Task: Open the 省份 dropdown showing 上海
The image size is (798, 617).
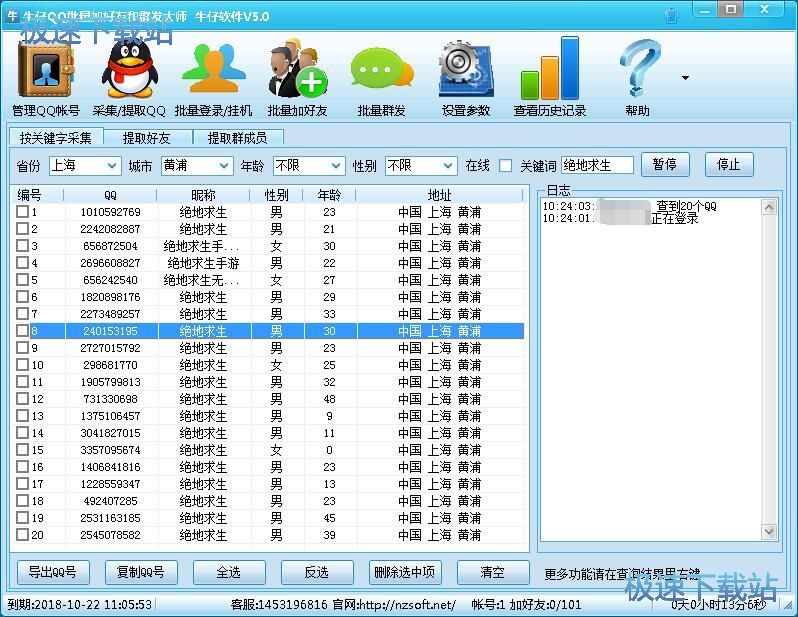Action: (x=85, y=165)
